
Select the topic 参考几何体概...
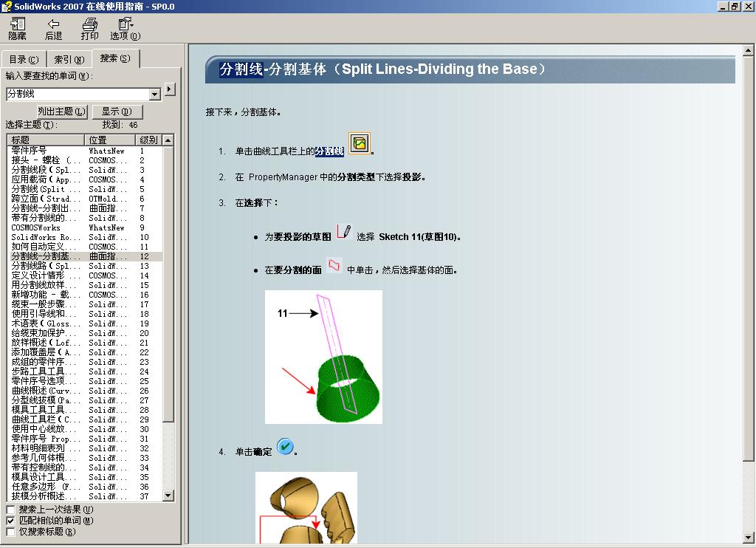86,458
